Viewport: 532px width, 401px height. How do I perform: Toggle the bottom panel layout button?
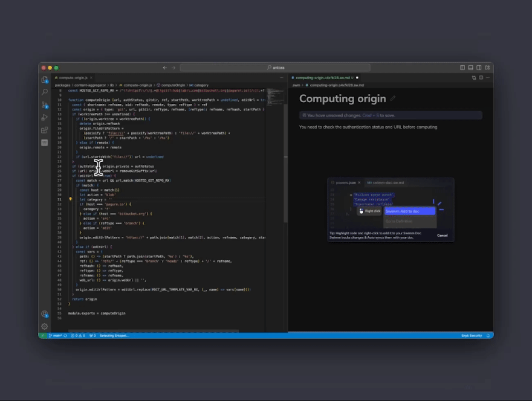click(471, 68)
